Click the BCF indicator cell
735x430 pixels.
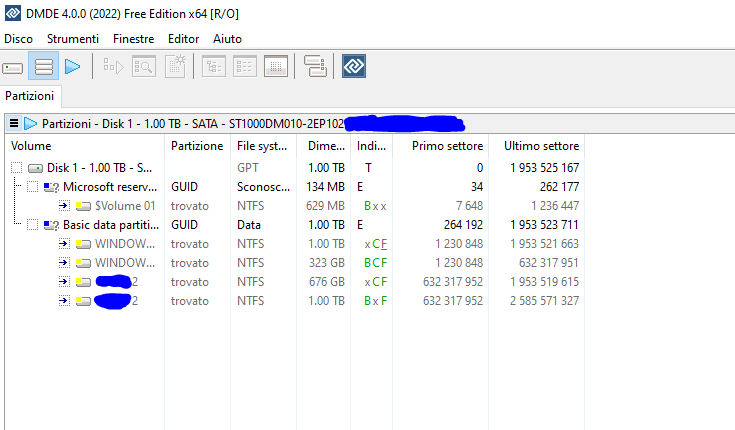coord(375,263)
